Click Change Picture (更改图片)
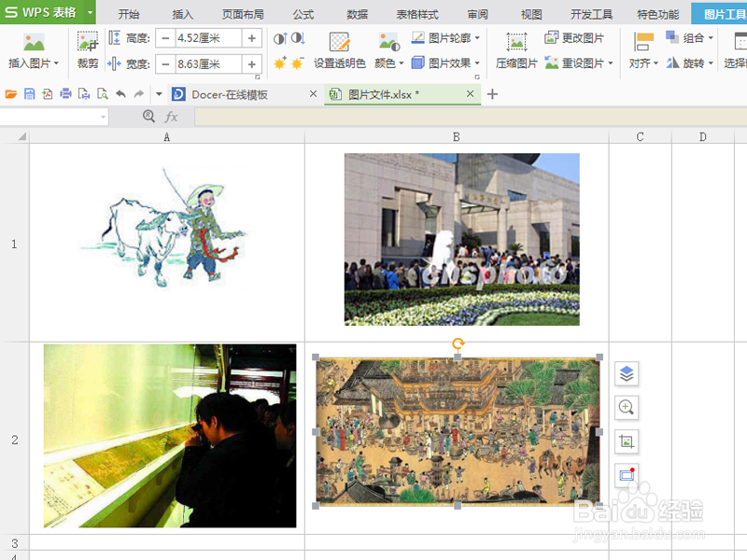 coord(574,37)
